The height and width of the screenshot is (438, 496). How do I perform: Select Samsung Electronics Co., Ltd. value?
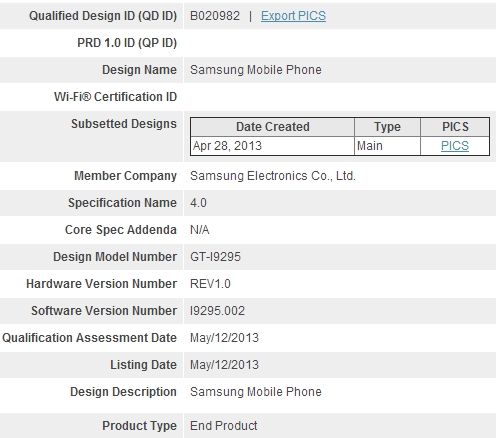[x=273, y=176]
